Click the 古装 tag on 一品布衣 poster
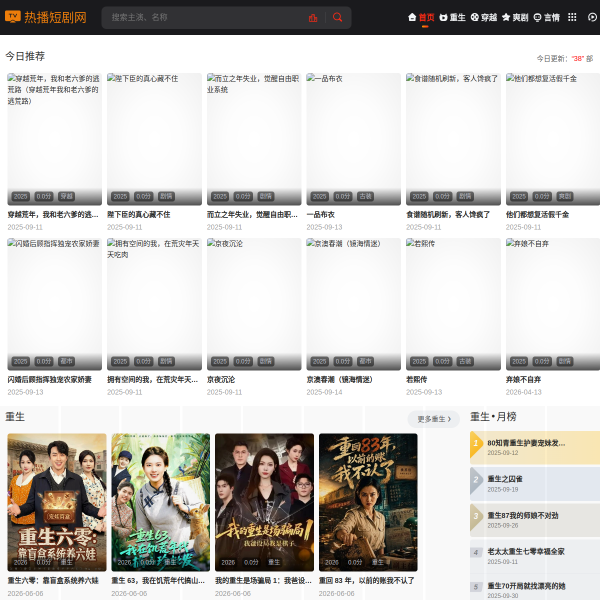The image size is (600, 600). (x=365, y=196)
